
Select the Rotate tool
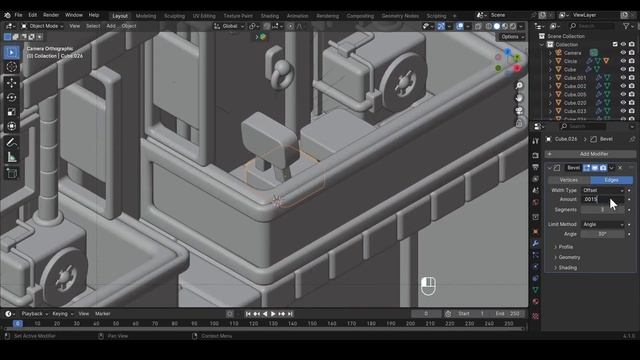11,97
